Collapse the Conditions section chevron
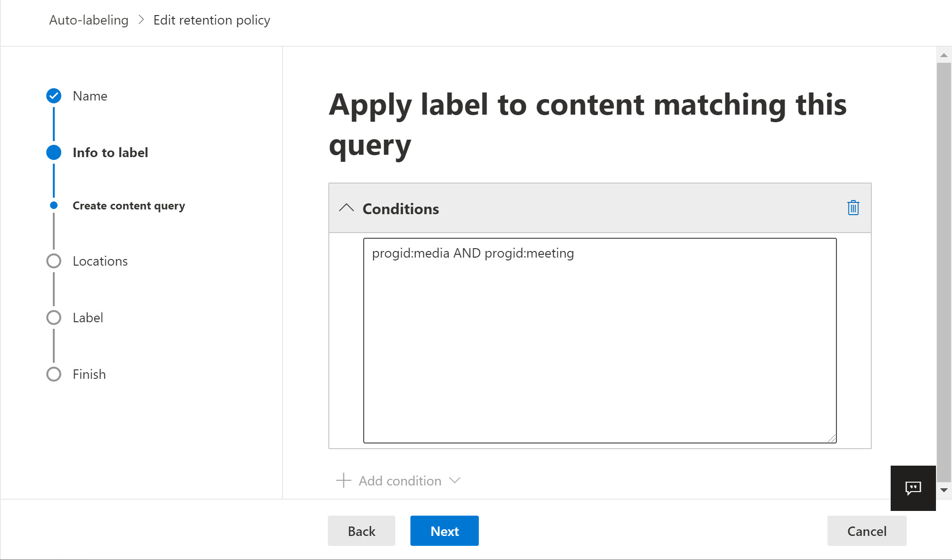Image resolution: width=952 pixels, height=560 pixels. 346,208
